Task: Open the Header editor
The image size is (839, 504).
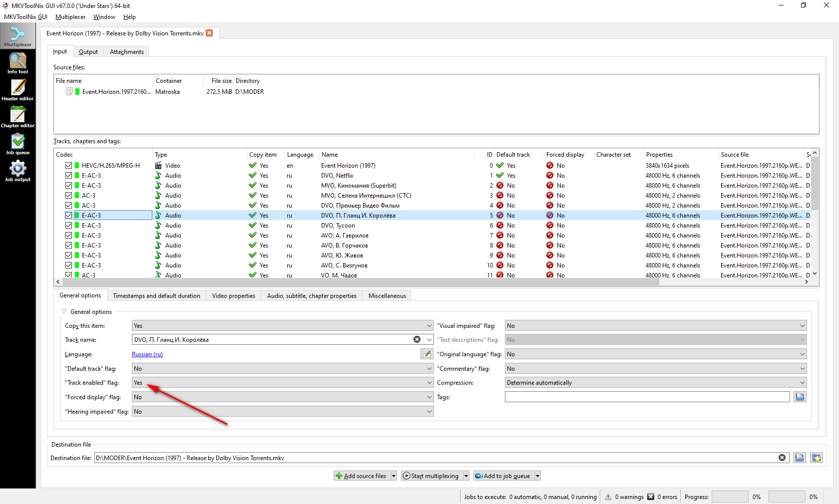Action: point(17,90)
